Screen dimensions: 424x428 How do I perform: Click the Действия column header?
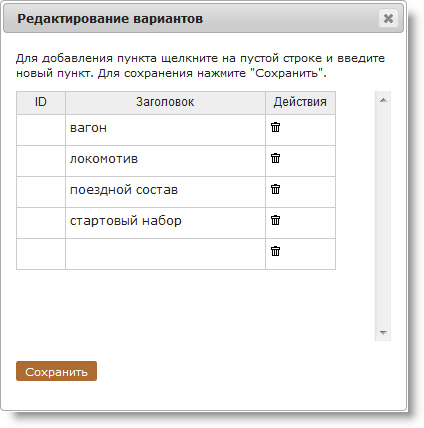pos(300,103)
